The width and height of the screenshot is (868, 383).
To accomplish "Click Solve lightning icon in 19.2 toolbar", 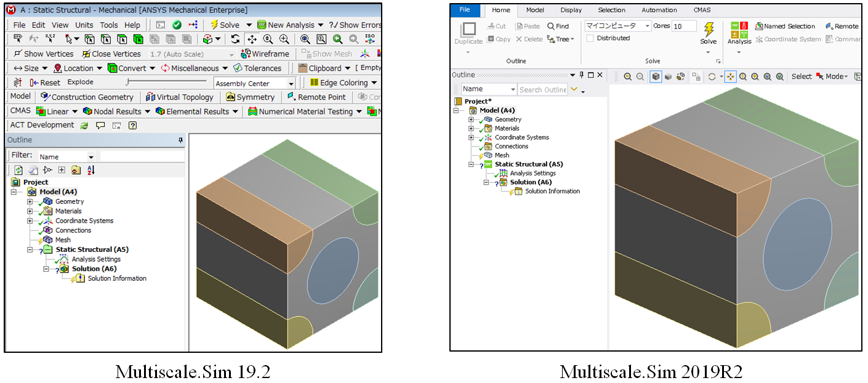I will [215, 25].
